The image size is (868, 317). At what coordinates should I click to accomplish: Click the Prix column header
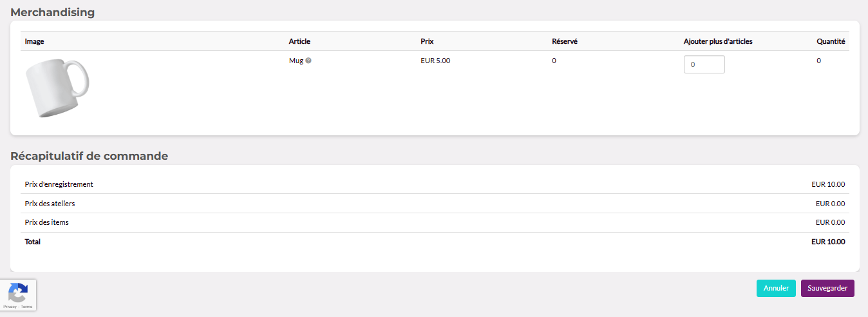427,41
